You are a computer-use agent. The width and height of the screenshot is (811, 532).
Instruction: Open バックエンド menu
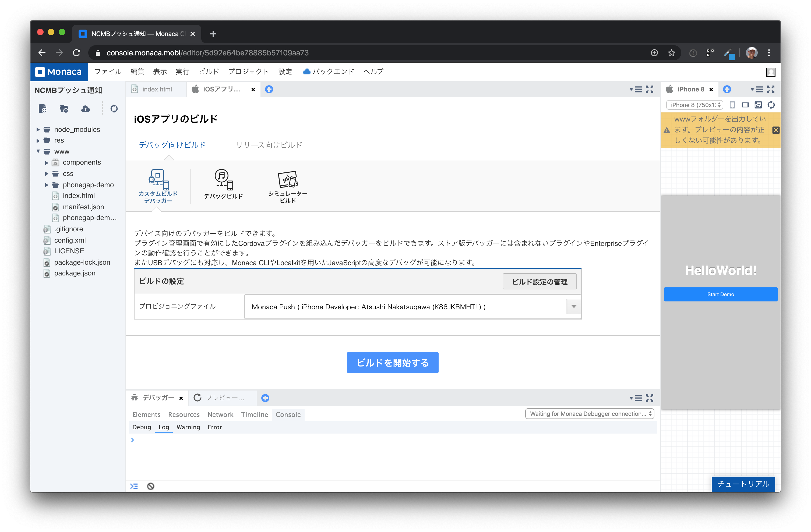click(329, 72)
